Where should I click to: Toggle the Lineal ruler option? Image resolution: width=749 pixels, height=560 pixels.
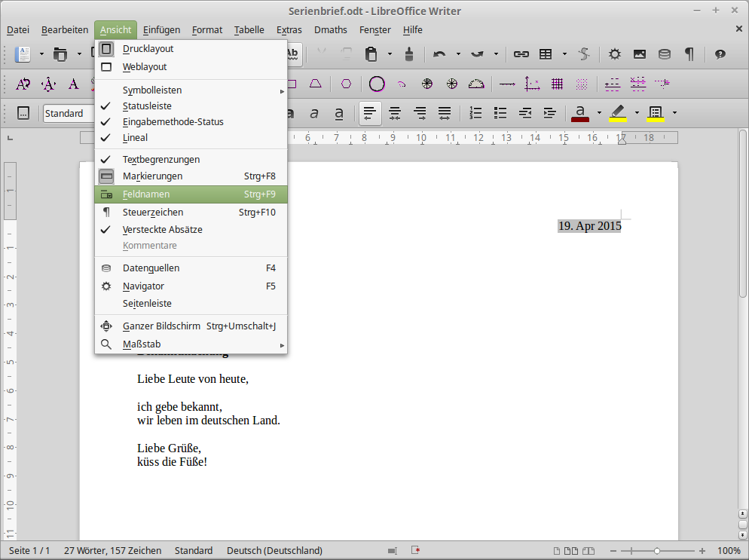[136, 138]
